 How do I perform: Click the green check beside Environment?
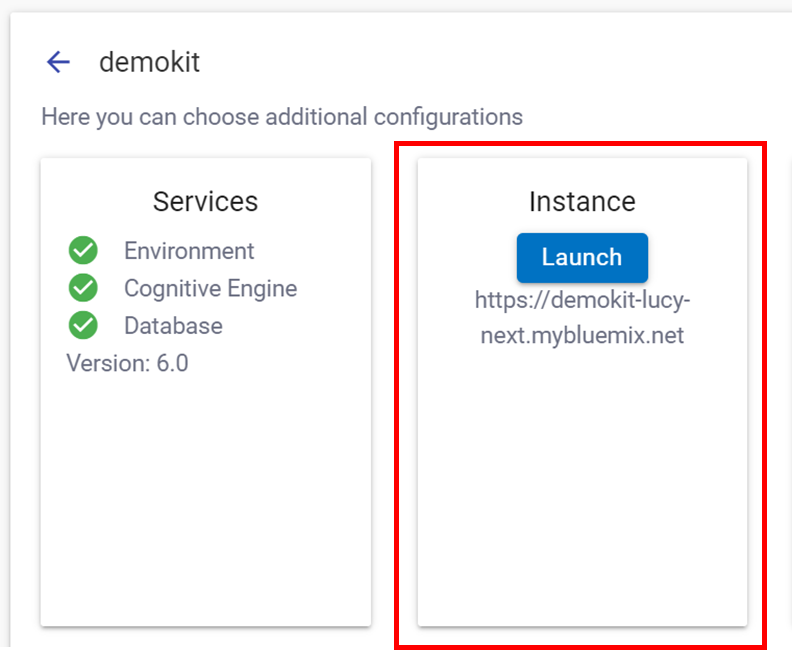83,251
